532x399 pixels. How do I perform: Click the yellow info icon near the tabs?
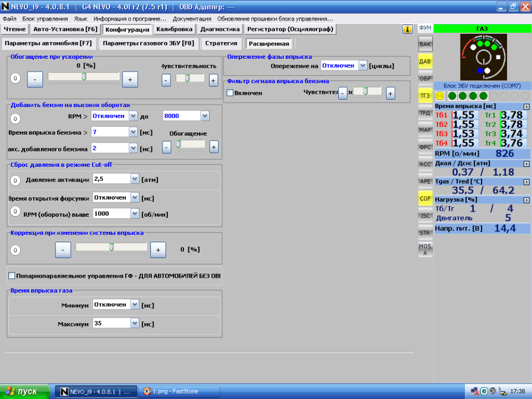408,29
